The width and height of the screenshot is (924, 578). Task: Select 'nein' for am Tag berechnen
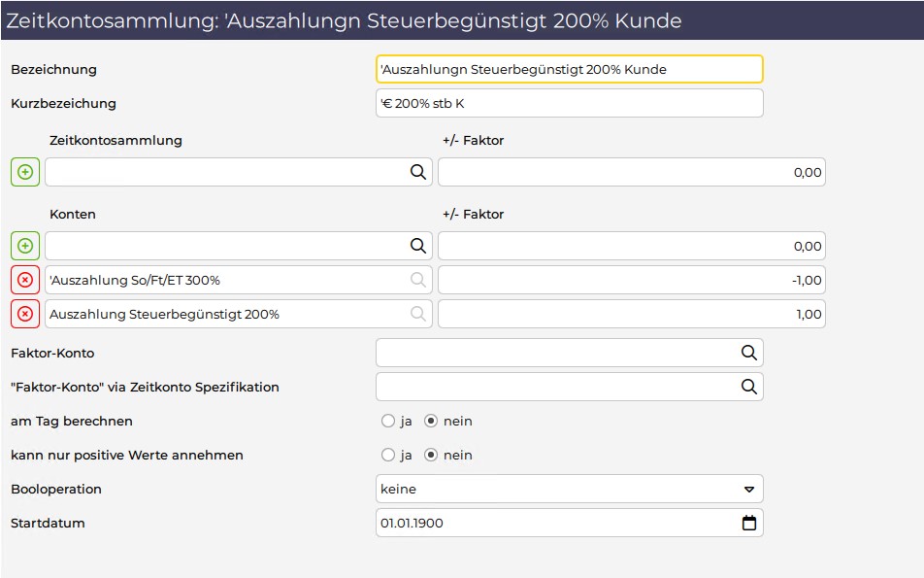pyautogui.click(x=431, y=422)
